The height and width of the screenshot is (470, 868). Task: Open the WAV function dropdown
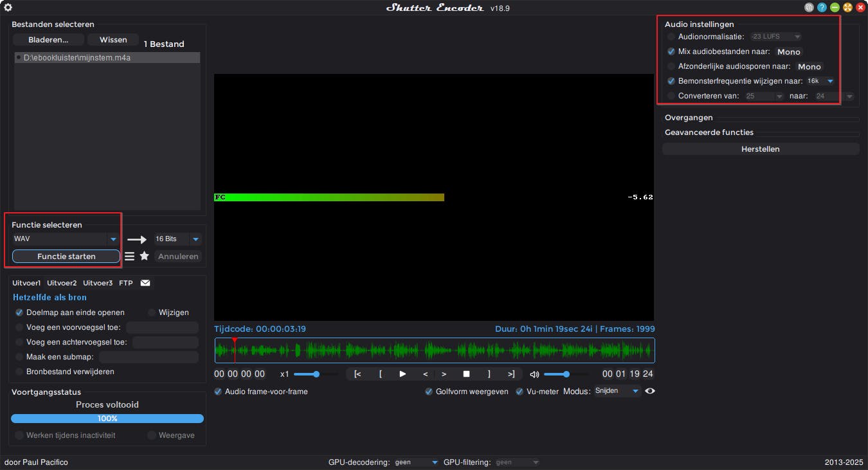point(66,239)
